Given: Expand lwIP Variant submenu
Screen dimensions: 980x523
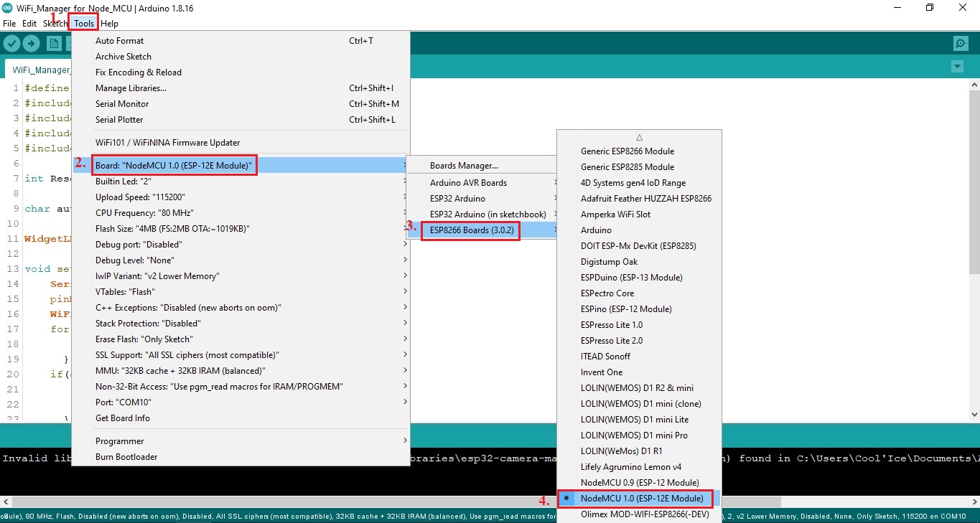Looking at the screenshot, I should 241,276.
